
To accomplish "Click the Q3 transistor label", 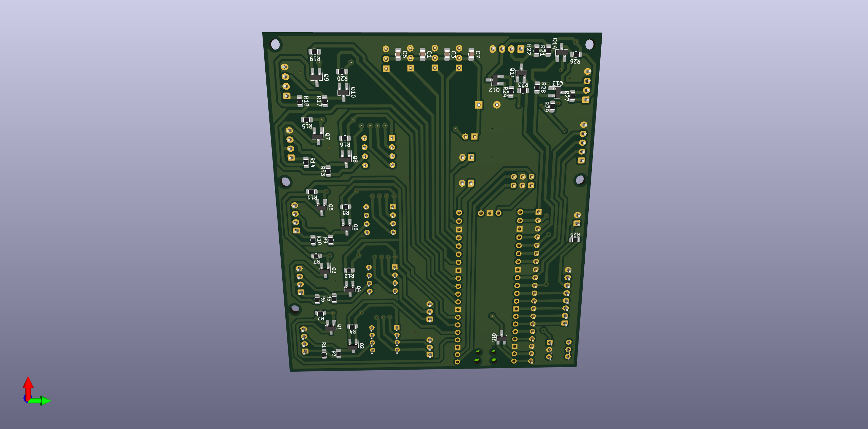I will (334, 271).
